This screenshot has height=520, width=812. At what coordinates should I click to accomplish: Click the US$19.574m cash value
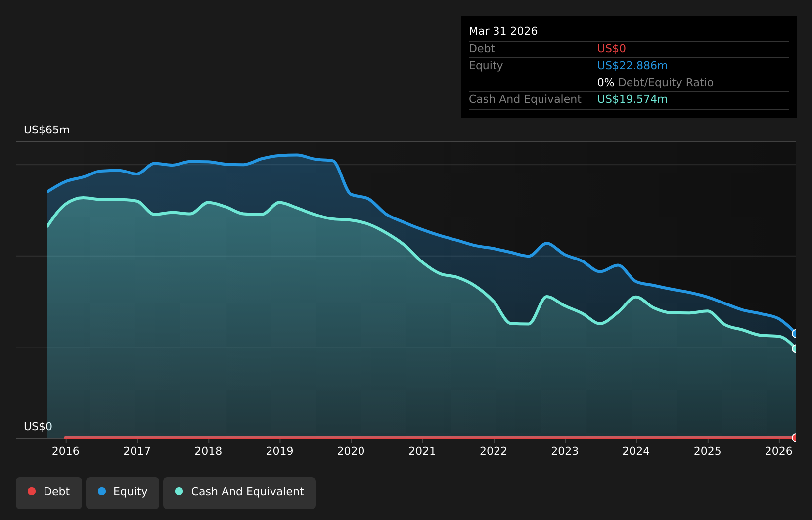632,99
